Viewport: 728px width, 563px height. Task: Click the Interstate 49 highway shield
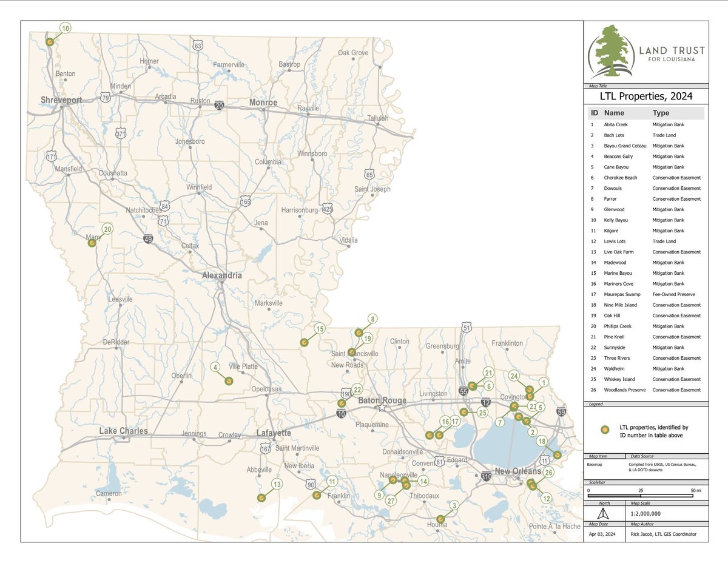click(x=148, y=239)
